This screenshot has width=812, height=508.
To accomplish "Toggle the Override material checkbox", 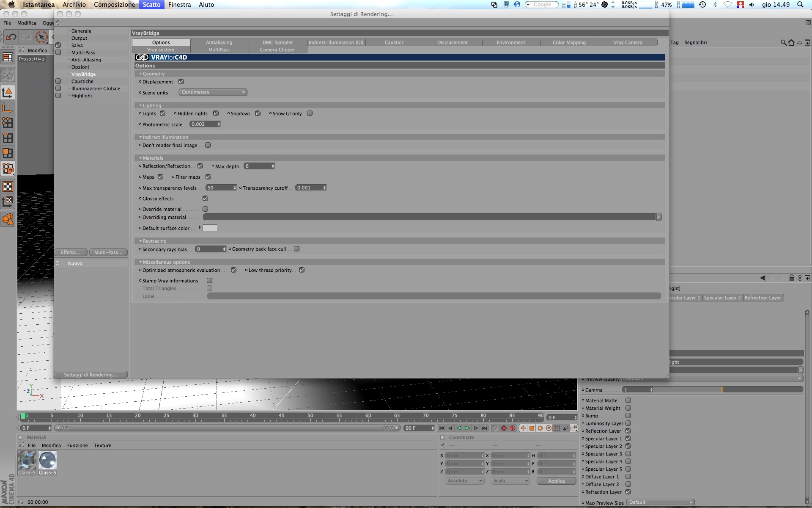I will click(x=205, y=209).
